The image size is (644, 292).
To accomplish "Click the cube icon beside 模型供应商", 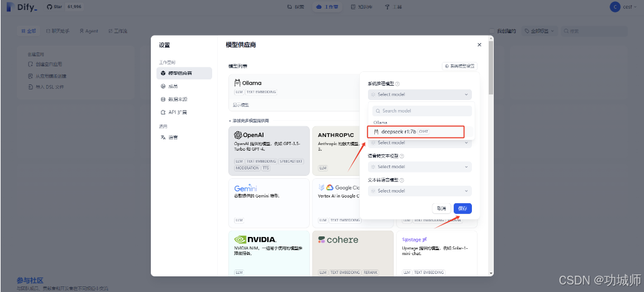I will (x=163, y=73).
